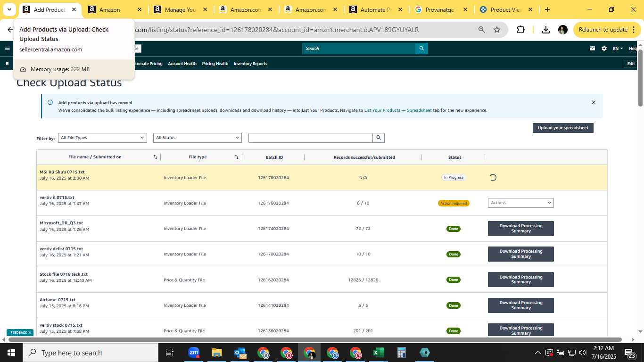Open the Chrome extensions puzzle icon
644x362 pixels.
(520, 30)
